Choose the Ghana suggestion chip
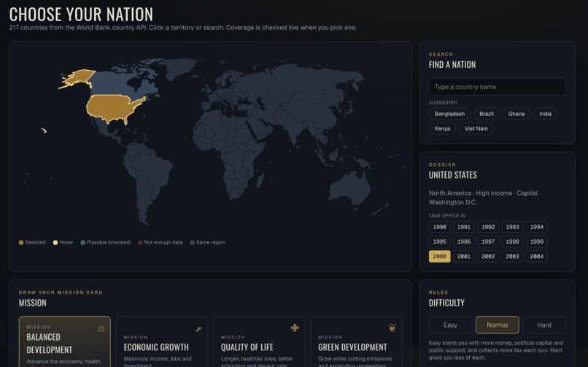 click(517, 114)
